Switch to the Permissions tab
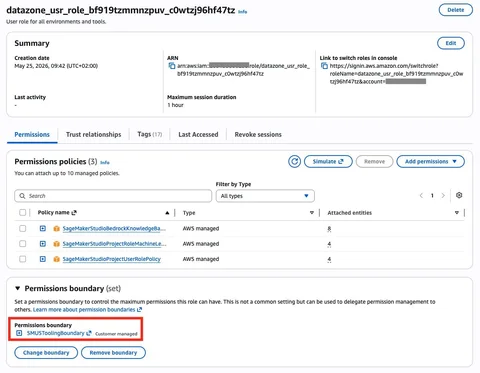The image size is (480, 373). click(x=32, y=135)
